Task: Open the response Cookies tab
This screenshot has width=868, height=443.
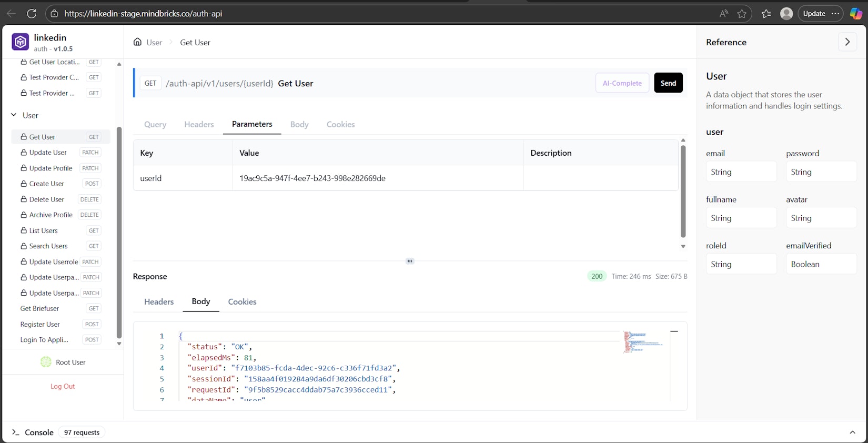Action: click(242, 302)
